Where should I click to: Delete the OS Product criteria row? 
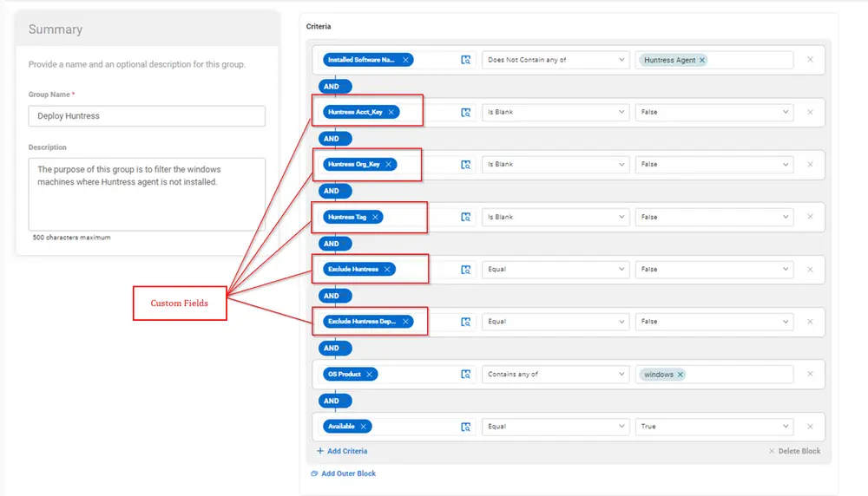(810, 375)
